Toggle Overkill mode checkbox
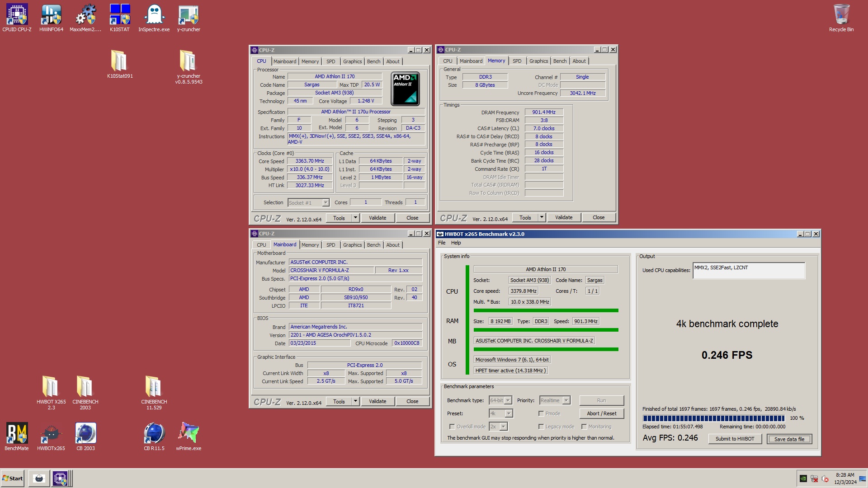This screenshot has height=488, width=868. pyautogui.click(x=452, y=427)
